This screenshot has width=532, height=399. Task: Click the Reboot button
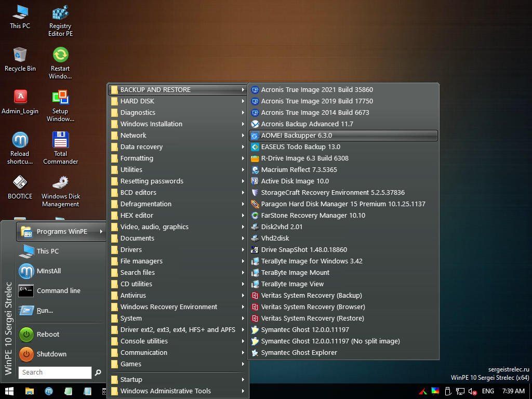61,335
